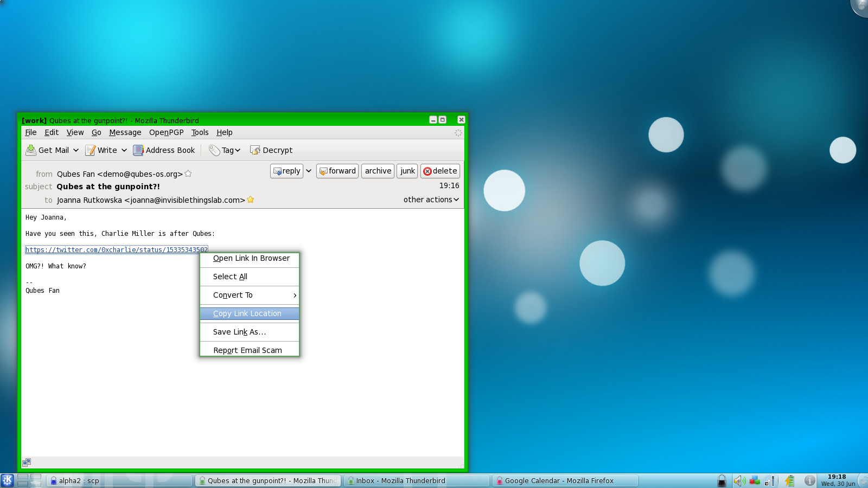Click the Get Mail icon
The image size is (868, 488).
31,150
